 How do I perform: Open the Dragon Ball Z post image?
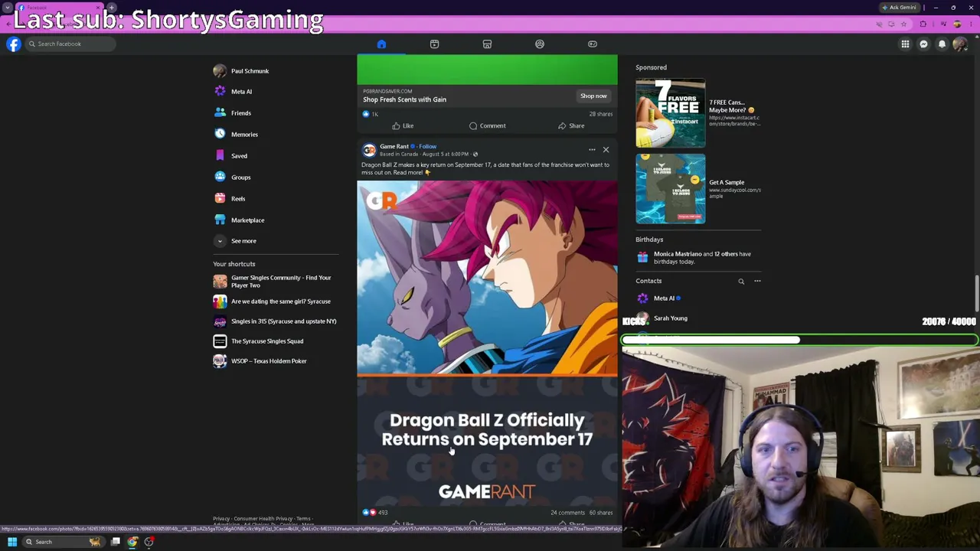[487, 342]
